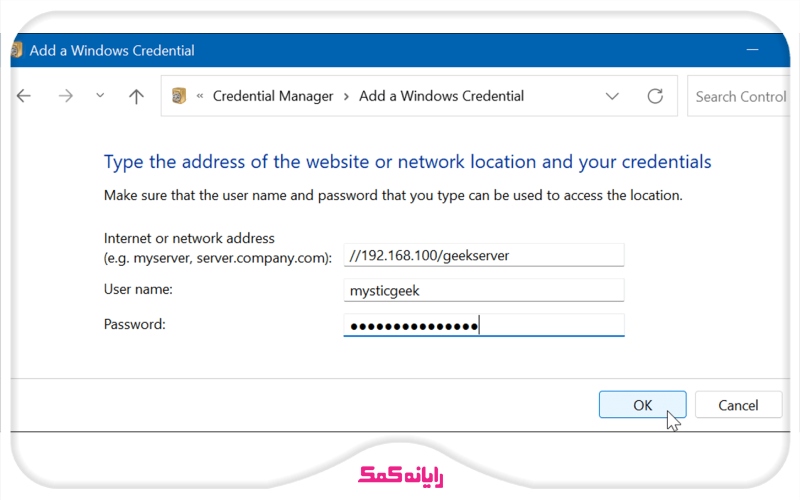Focus the Search Control Panel box
Screen dimensions: 800x500
click(x=740, y=97)
